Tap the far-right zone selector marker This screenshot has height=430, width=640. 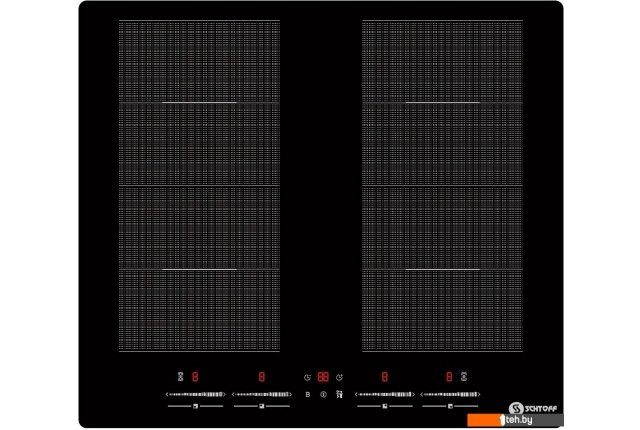[x=451, y=407]
